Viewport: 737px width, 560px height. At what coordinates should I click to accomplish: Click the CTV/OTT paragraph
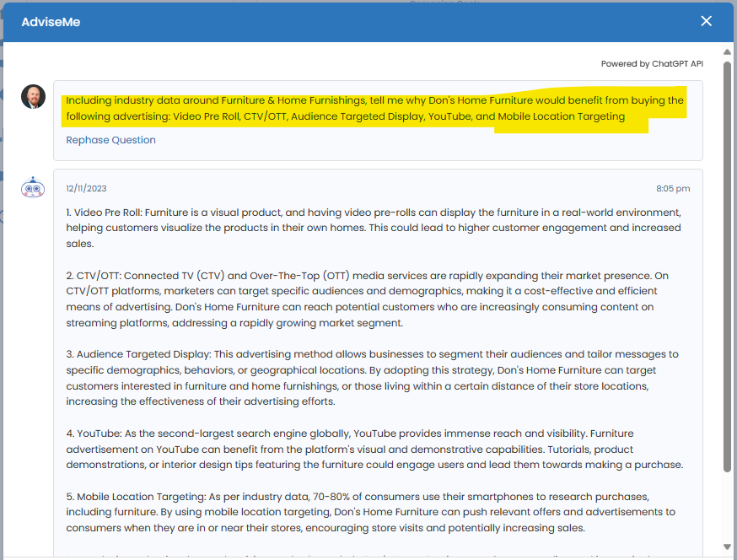point(373,299)
